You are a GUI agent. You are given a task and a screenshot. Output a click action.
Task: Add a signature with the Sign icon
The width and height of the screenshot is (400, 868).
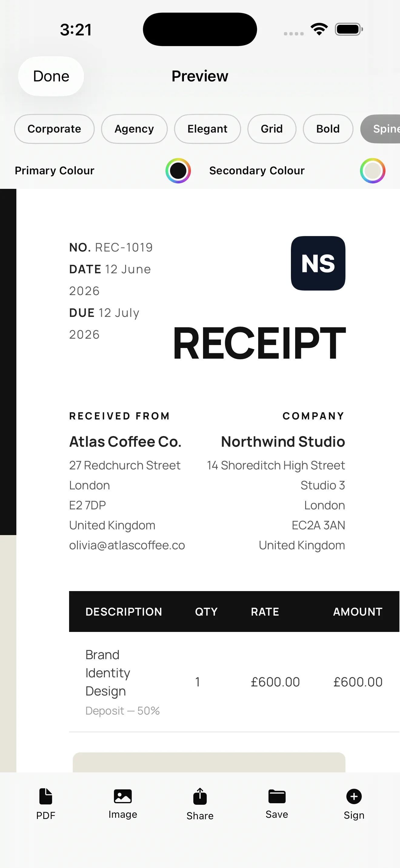(x=354, y=796)
